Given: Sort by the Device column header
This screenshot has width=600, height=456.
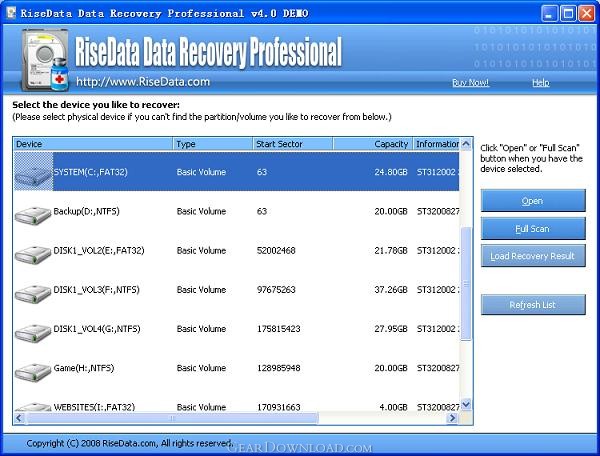Looking at the screenshot, I should (x=93, y=144).
